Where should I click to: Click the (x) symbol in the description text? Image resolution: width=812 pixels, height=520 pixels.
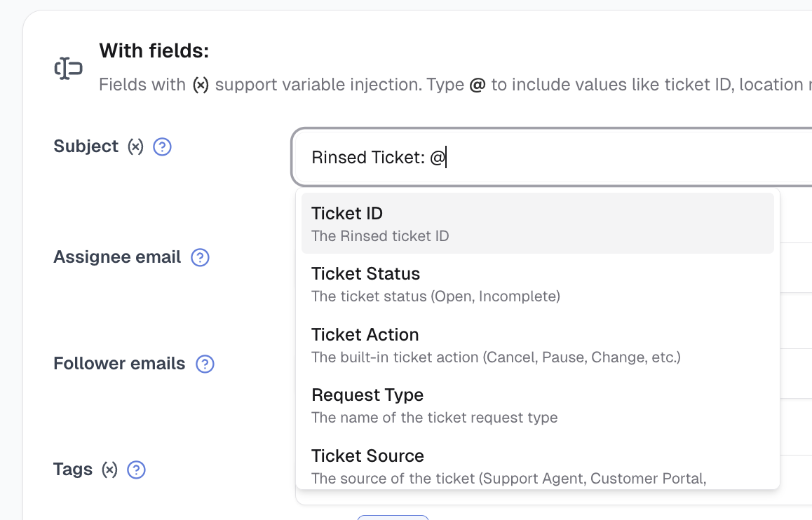pos(200,85)
